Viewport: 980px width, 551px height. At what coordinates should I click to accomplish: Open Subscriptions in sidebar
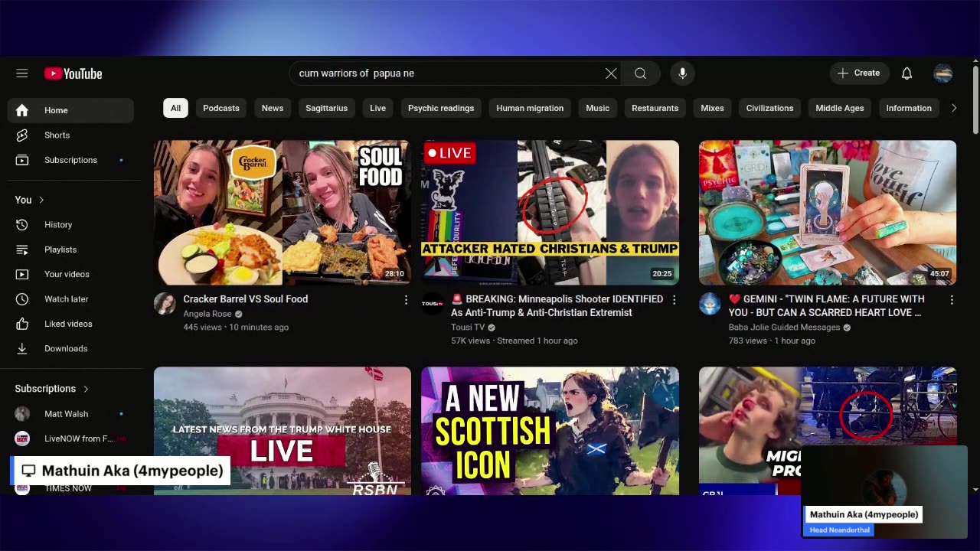click(71, 160)
